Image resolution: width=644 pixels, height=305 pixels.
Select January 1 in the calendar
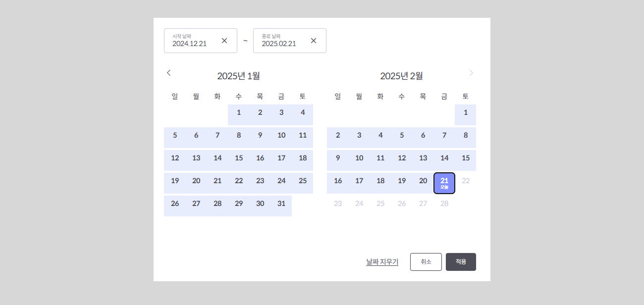click(239, 113)
